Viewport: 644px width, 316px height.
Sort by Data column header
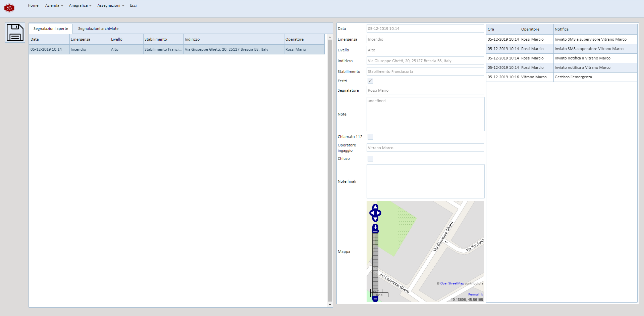[49, 39]
